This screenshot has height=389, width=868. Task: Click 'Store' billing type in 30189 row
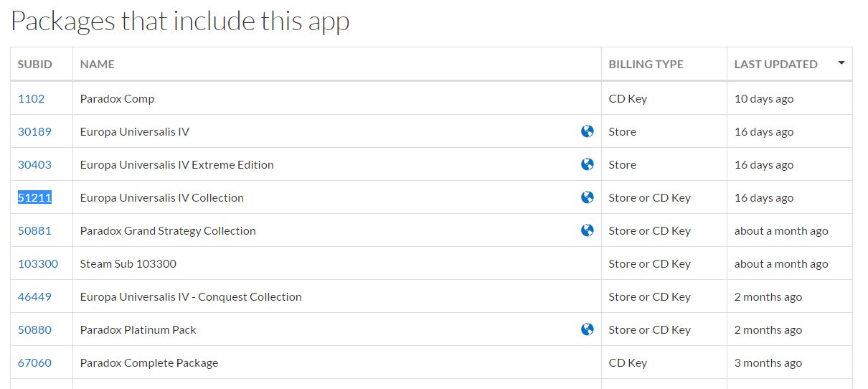pos(623,131)
